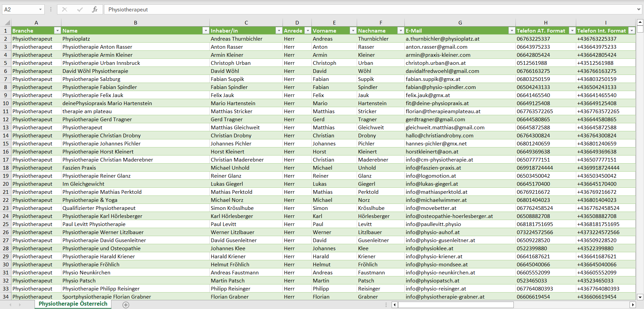644x309 pixels.
Task: Click next sheet navigation arrow
Action: click(20, 305)
